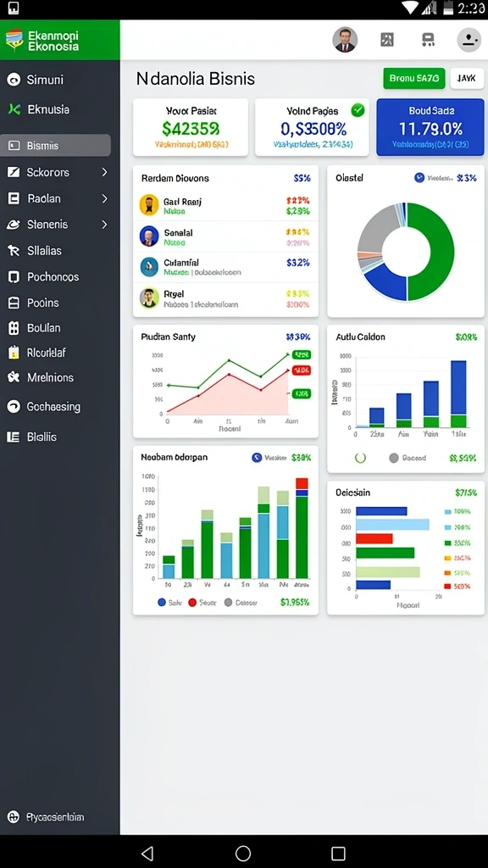Click the Sanalal avatar
The height and width of the screenshot is (868, 488).
[149, 236]
